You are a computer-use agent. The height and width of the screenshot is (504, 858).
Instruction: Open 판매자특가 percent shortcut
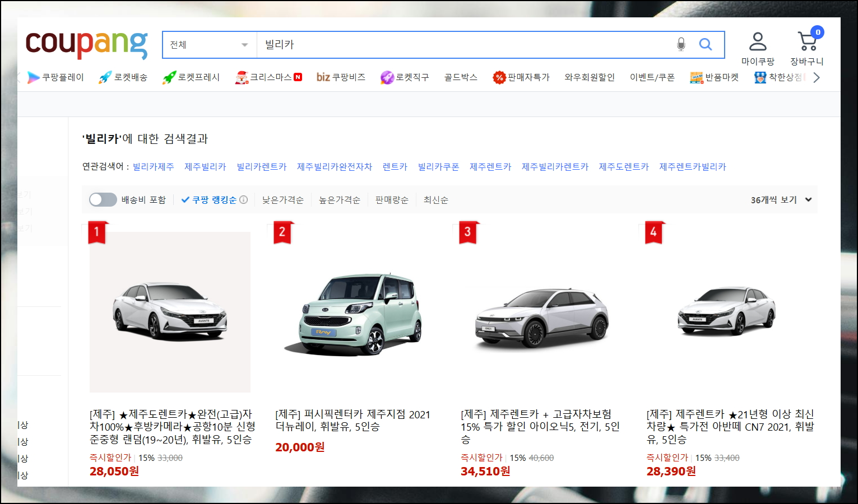click(x=521, y=77)
